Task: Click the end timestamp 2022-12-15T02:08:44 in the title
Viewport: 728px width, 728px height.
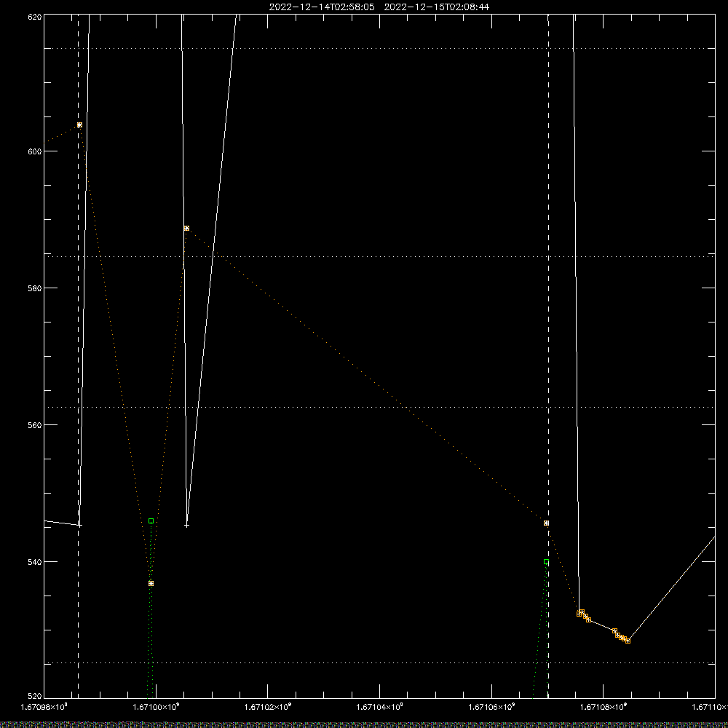Action: [436, 7]
